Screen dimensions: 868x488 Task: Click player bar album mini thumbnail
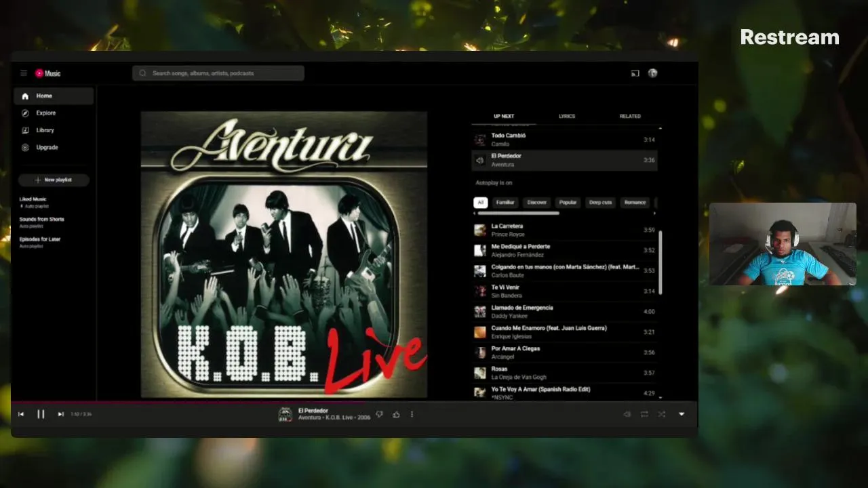pos(285,414)
